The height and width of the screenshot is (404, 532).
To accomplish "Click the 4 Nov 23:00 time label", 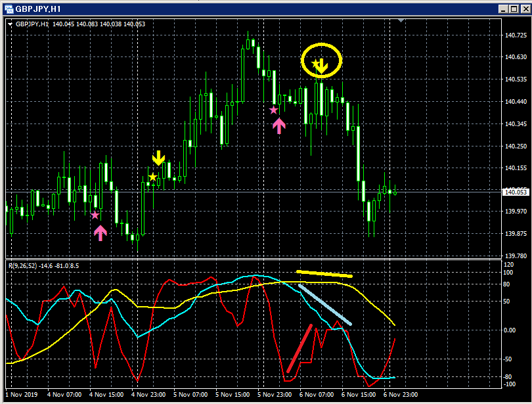I will 148,395.
